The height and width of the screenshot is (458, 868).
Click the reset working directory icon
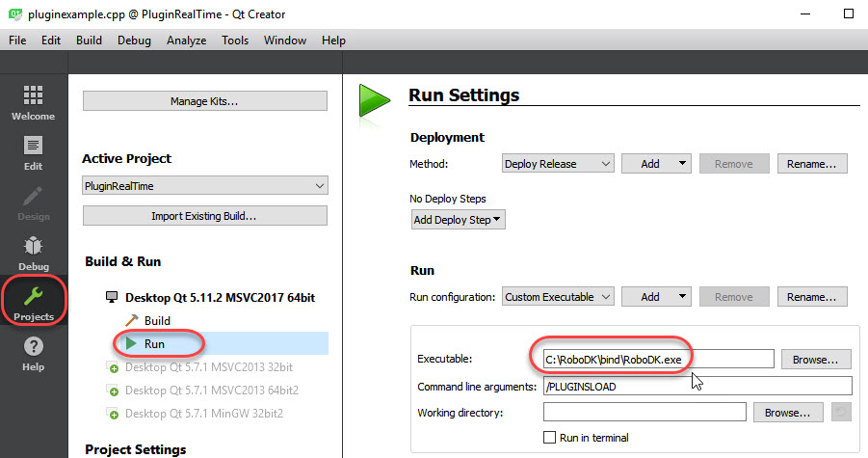click(841, 412)
